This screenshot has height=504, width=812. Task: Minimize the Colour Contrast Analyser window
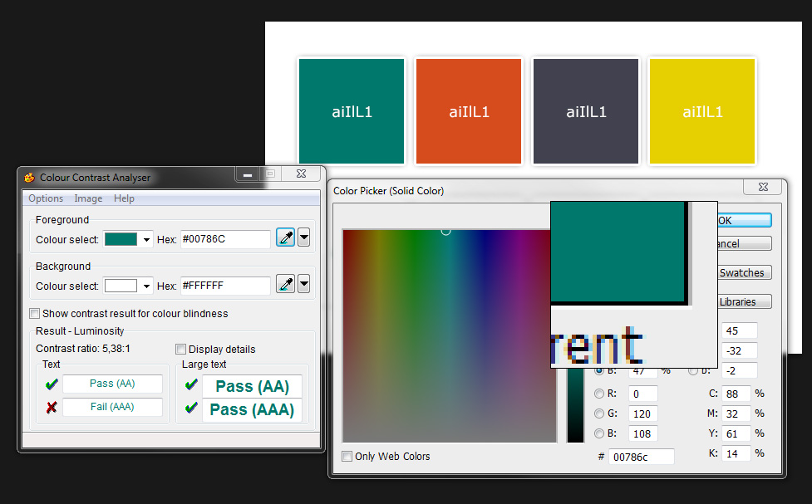click(x=248, y=174)
